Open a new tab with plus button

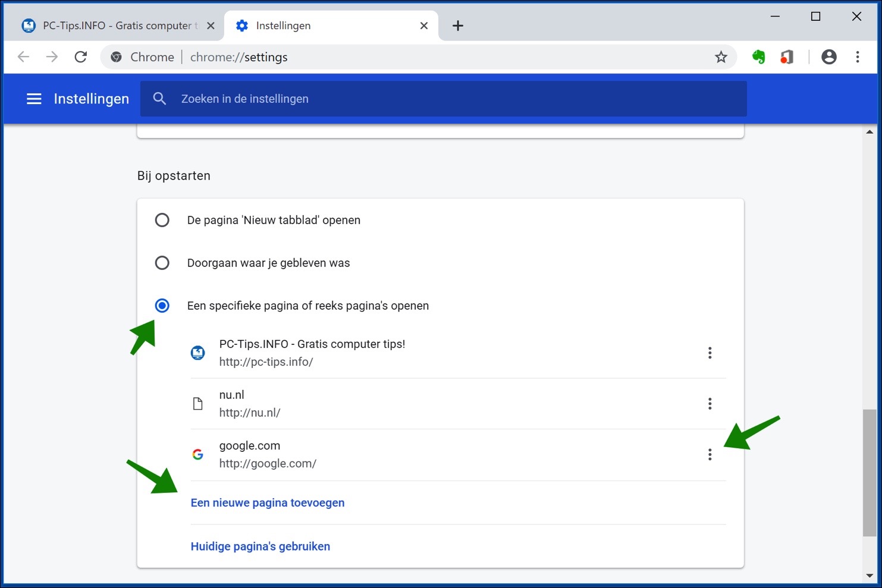point(457,26)
